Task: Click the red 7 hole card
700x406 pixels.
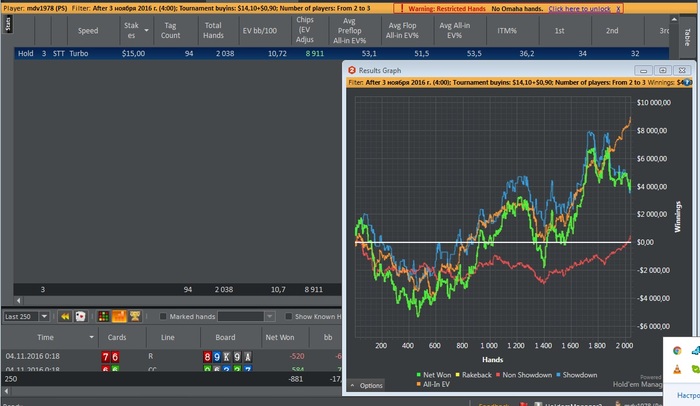Action: [x=105, y=357]
